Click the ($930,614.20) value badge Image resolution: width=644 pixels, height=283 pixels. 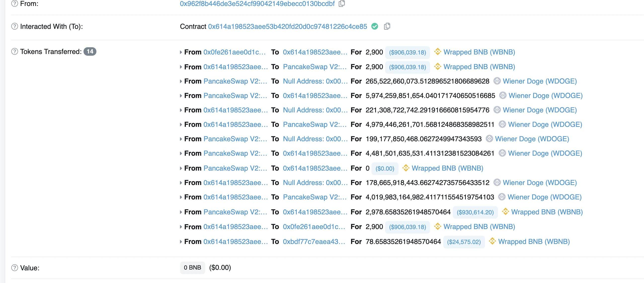click(x=475, y=212)
